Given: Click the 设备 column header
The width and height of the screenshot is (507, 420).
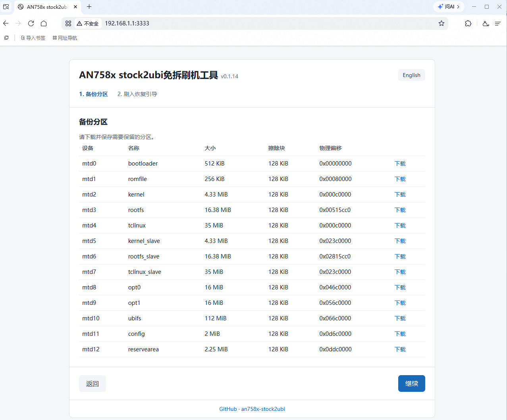Looking at the screenshot, I should [x=88, y=148].
